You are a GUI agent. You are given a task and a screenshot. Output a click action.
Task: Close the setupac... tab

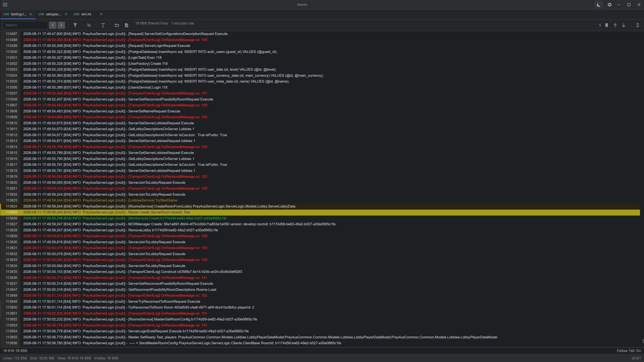pyautogui.click(x=66, y=14)
